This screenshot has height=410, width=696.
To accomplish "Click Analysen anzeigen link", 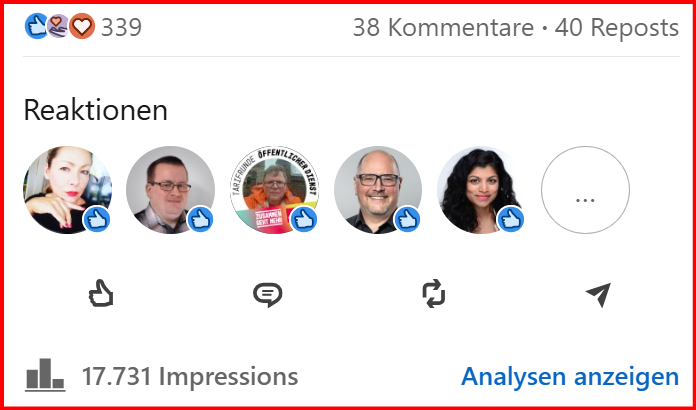I will (x=570, y=377).
